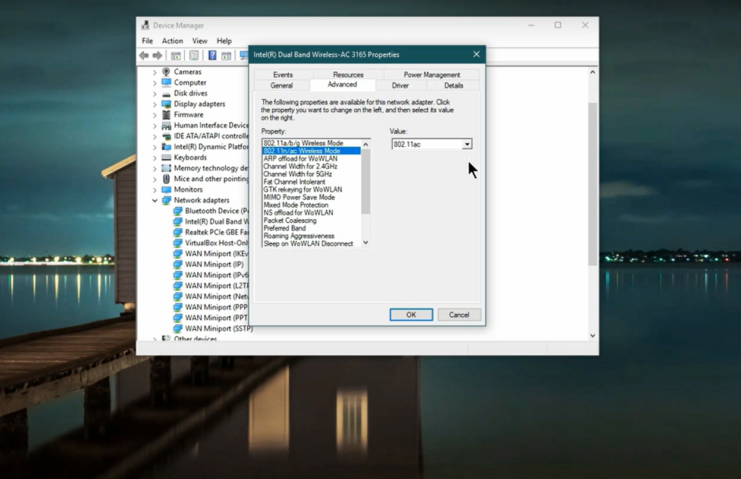Click the Device Manager tree scroll-up arrow
The image size is (741, 479).
tap(593, 72)
